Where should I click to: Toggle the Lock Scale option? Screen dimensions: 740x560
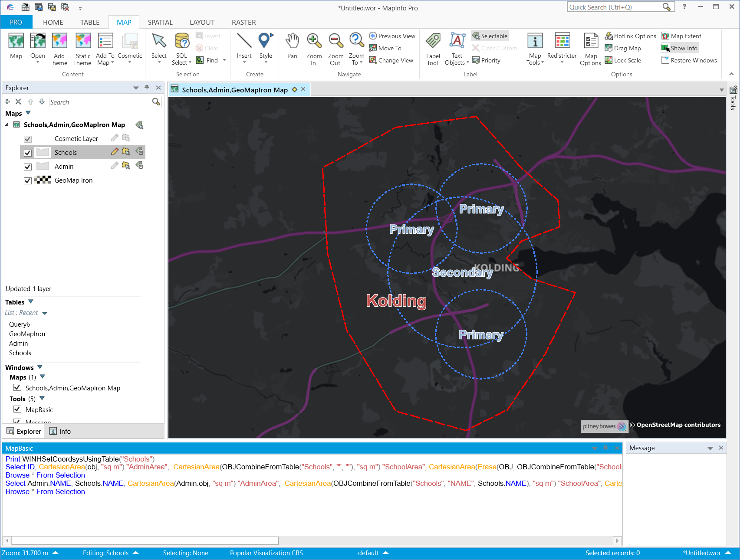623,60
